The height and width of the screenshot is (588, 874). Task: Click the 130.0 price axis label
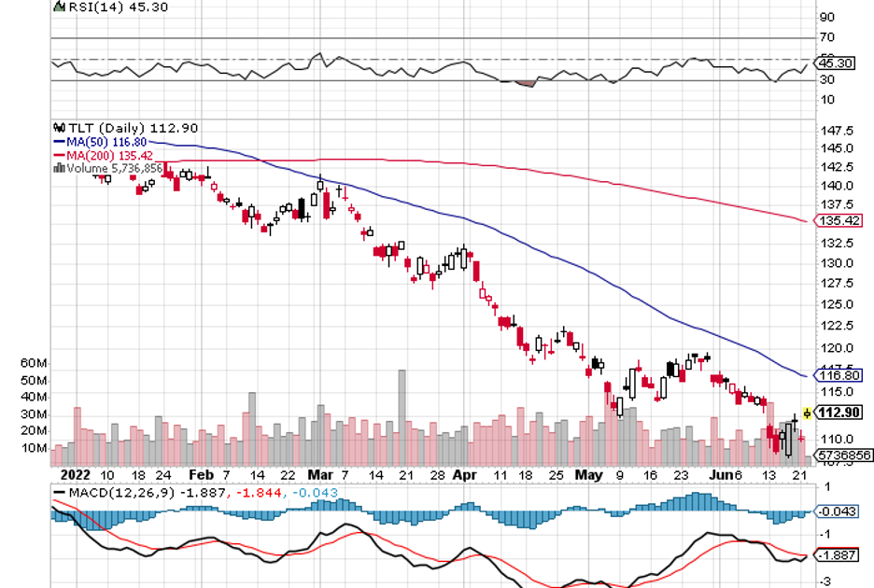click(x=838, y=262)
